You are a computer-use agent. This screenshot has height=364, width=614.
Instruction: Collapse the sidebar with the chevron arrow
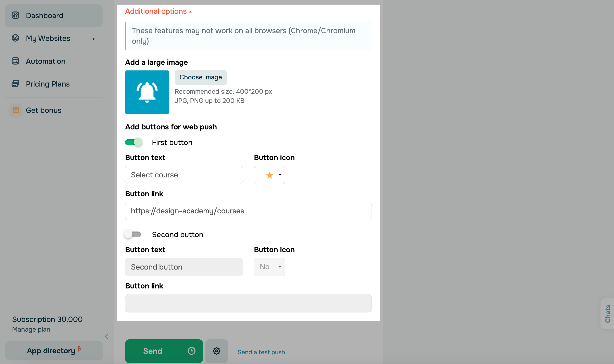(107, 337)
